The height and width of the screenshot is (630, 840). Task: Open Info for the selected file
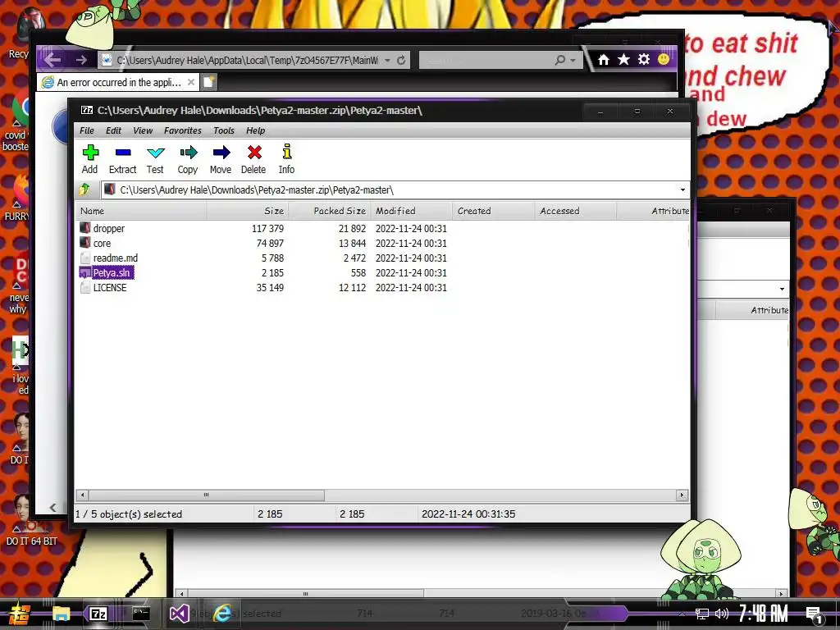[286, 159]
